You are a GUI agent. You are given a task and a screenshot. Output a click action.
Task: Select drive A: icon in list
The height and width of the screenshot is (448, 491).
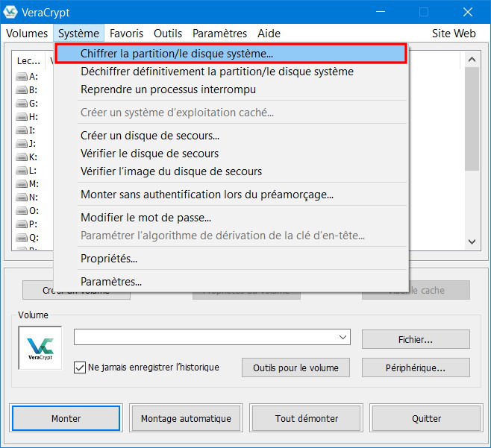(x=22, y=77)
